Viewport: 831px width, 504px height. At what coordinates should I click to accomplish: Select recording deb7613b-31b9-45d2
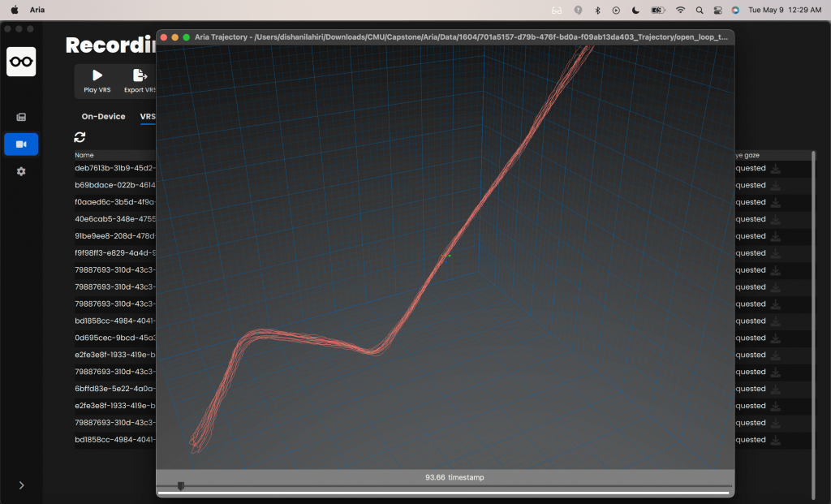115,168
